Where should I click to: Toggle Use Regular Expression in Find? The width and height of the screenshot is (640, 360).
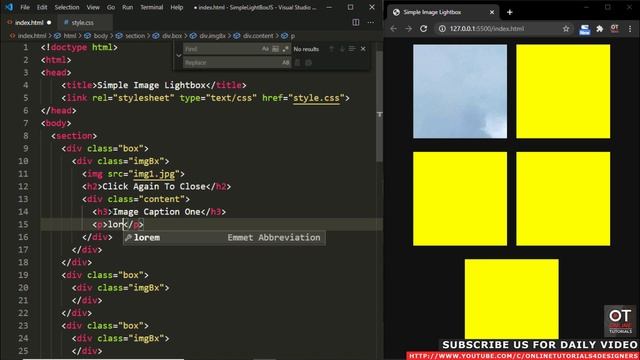[x=285, y=49]
